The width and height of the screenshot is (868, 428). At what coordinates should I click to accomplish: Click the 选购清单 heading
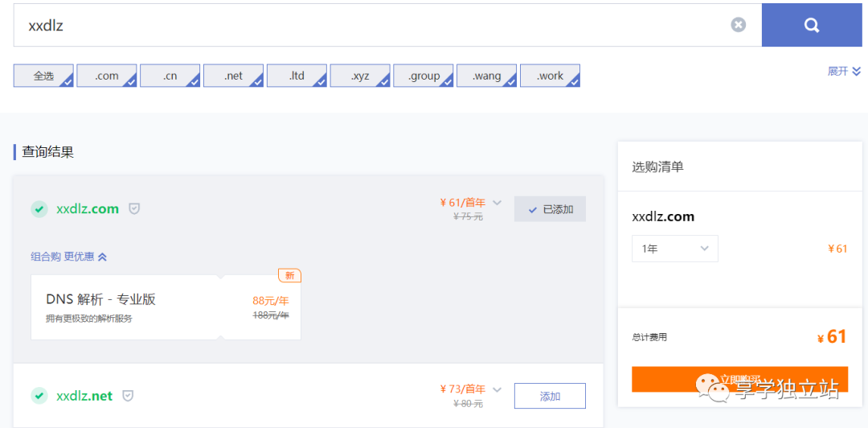coord(657,167)
